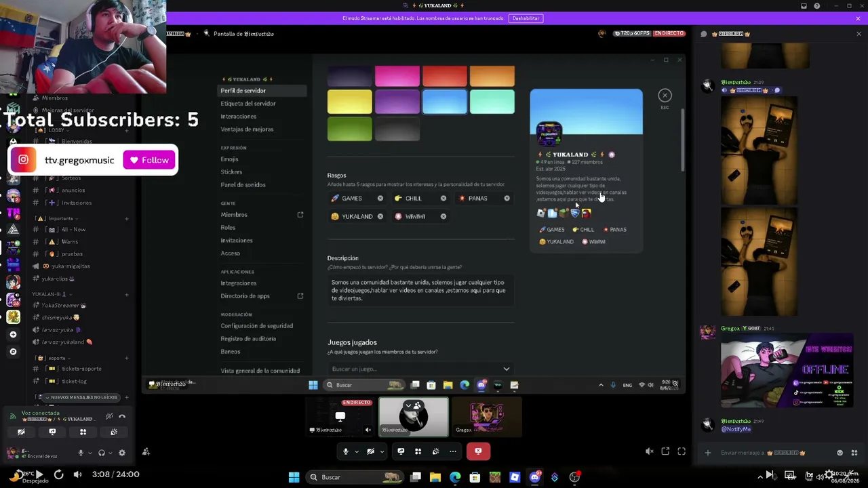Pick the yellow banner color swatch

coord(350,102)
